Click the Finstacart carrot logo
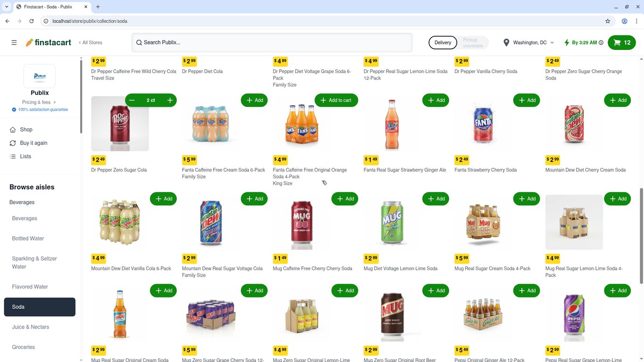The image size is (644, 362). pos(48,42)
